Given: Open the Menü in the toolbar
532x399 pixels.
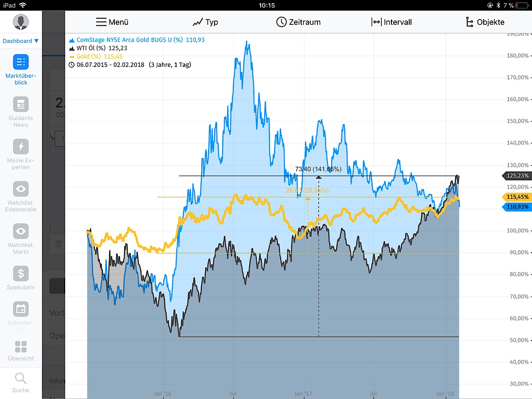Looking at the screenshot, I should click(112, 22).
